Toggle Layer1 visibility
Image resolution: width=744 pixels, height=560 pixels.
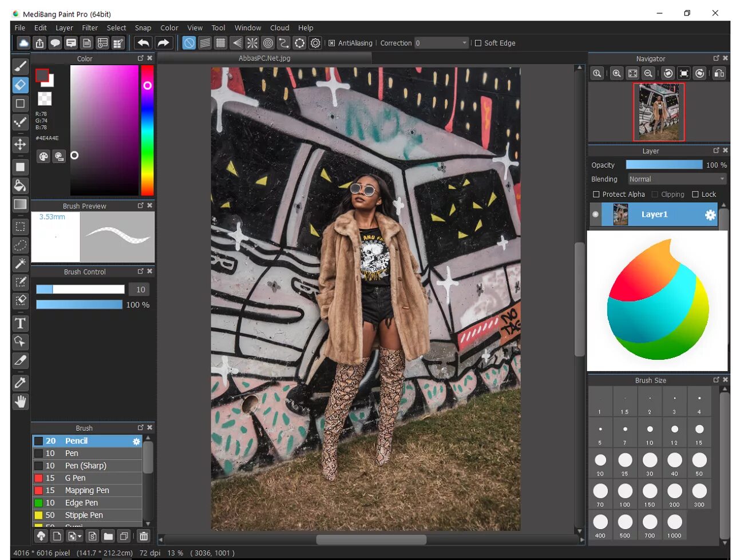(595, 215)
